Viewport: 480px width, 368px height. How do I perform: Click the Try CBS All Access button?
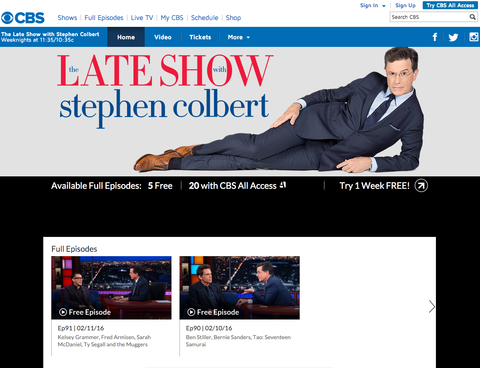[450, 5]
